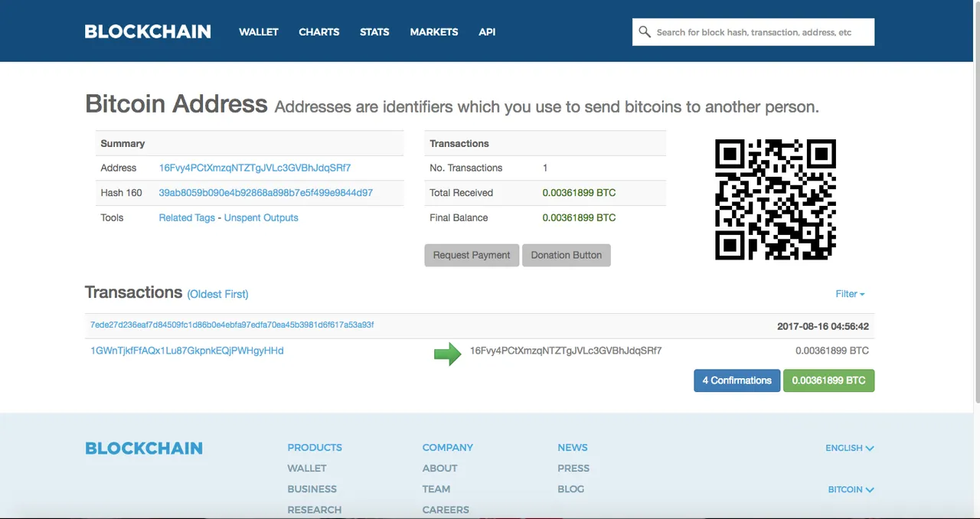Open the footer Research link

(315, 510)
